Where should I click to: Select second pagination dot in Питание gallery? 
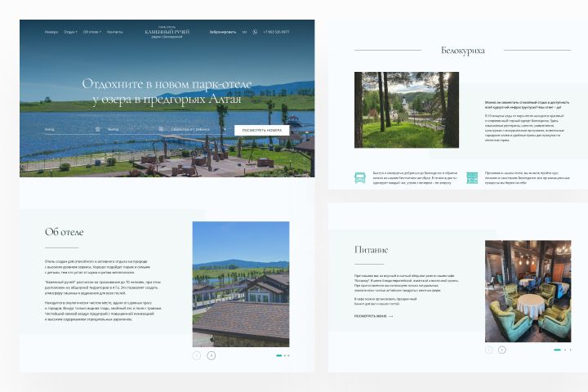coord(565,350)
